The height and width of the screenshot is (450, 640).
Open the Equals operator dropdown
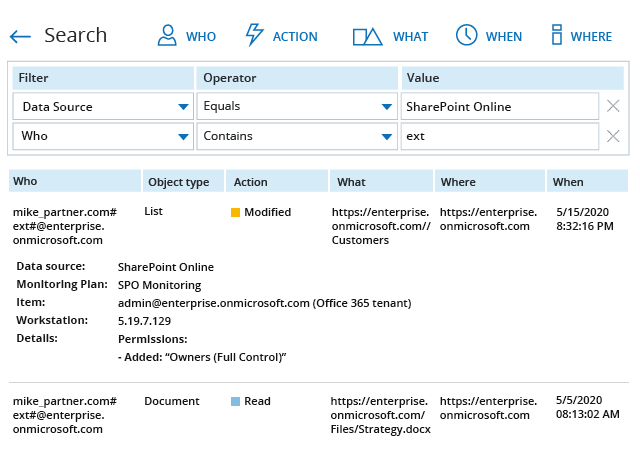[x=297, y=107]
